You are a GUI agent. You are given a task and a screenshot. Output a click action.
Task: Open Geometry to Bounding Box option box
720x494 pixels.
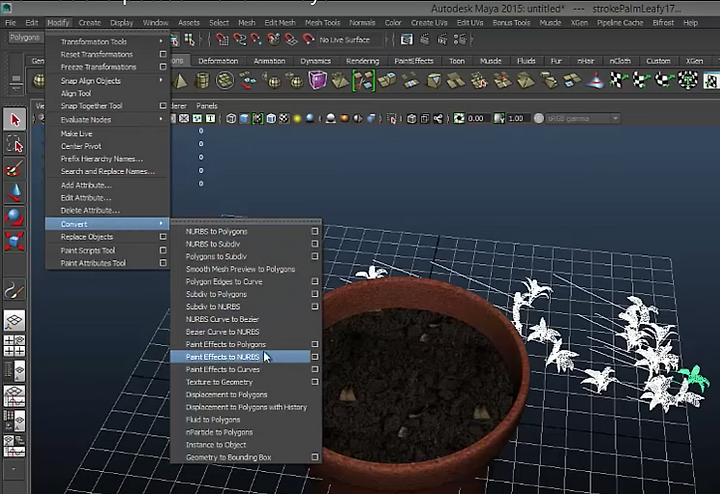[x=315, y=457]
